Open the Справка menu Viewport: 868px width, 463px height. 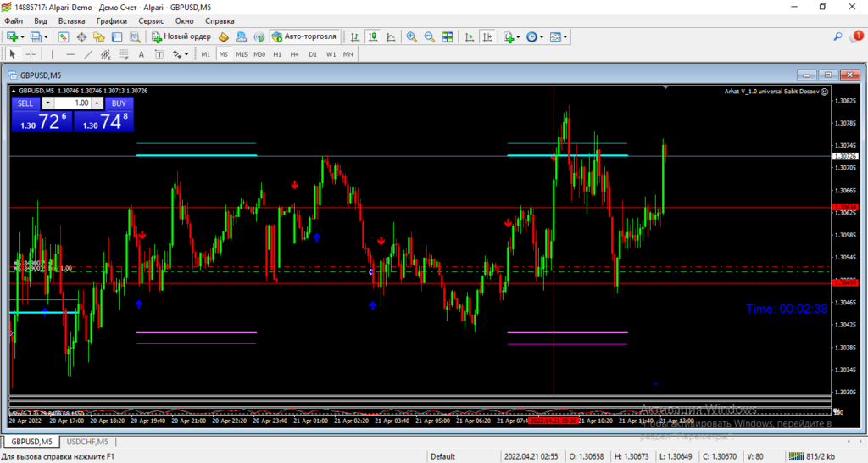point(220,21)
